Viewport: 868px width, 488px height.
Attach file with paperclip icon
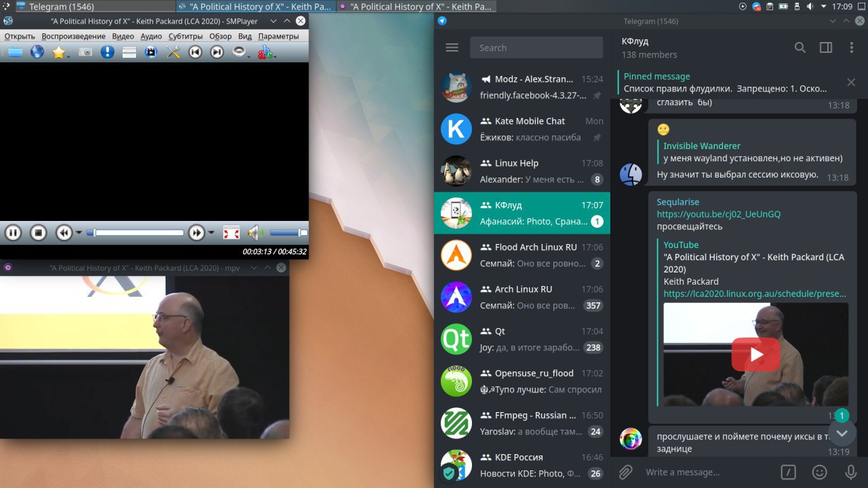tap(625, 472)
